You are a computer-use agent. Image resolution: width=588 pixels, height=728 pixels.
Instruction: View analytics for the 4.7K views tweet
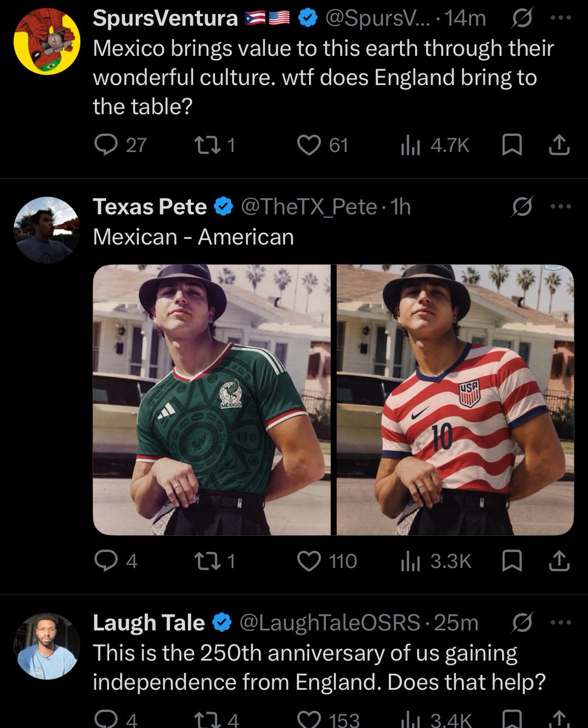[410, 144]
